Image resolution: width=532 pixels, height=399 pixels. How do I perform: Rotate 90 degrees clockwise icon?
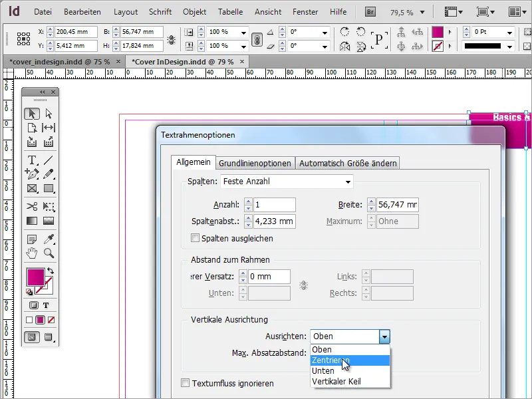click(x=344, y=31)
